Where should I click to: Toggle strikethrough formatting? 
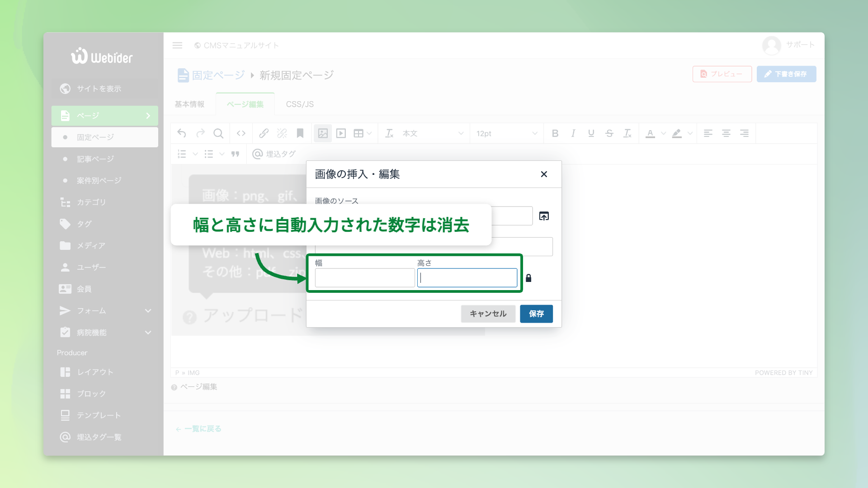pyautogui.click(x=609, y=133)
